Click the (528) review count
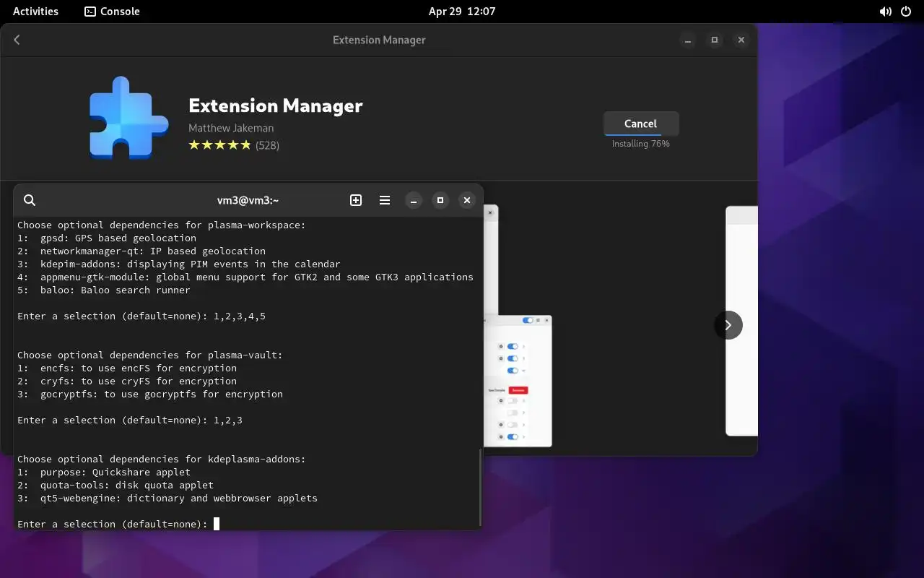Image resolution: width=924 pixels, height=578 pixels. point(268,145)
